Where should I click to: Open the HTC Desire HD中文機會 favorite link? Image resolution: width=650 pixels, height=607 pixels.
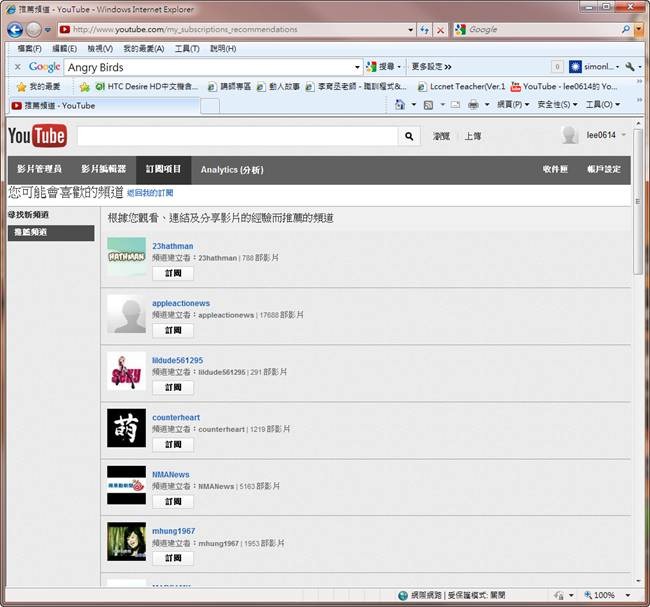(x=147, y=87)
